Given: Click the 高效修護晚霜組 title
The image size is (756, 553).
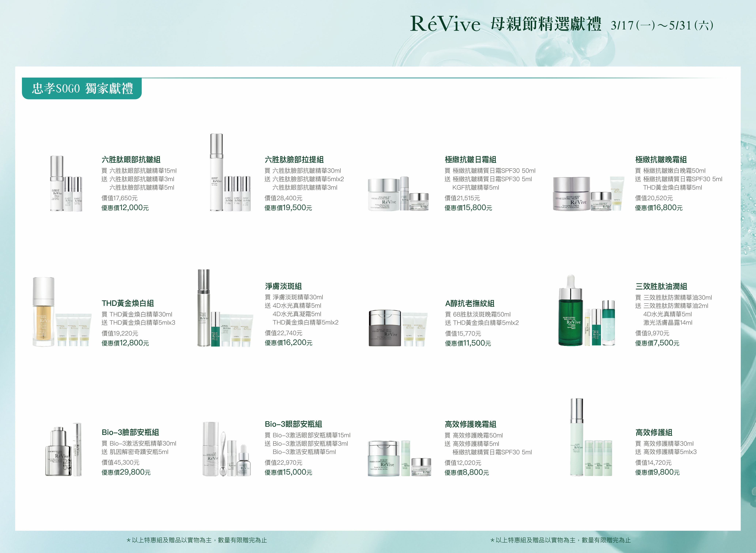Looking at the screenshot, I should (x=470, y=424).
